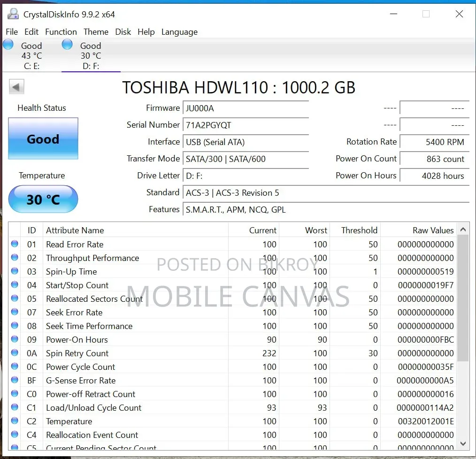Click the status orb for Power-off Retract Count
476x459 pixels.
click(15, 393)
